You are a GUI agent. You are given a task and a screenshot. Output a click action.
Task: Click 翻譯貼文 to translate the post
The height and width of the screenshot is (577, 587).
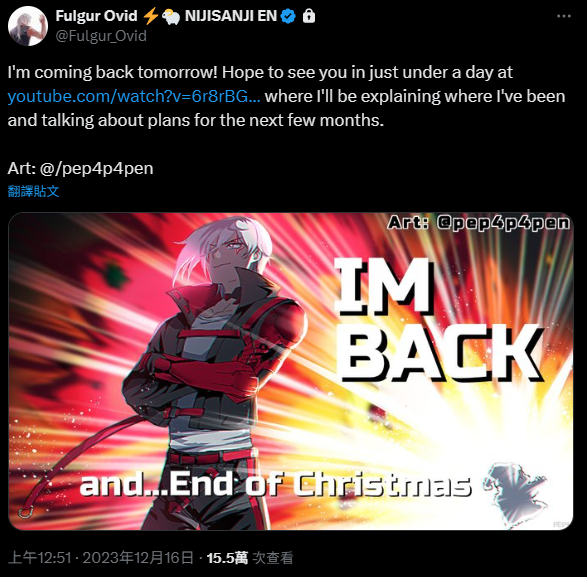point(33,191)
